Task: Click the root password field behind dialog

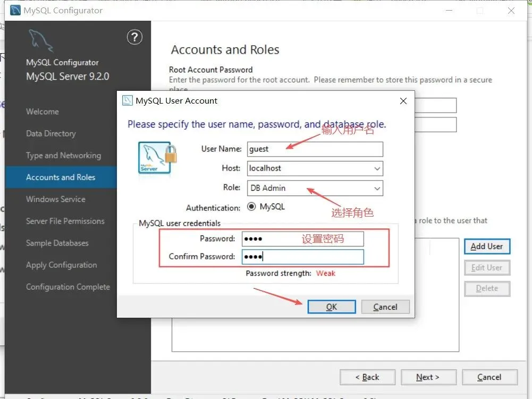Action: pos(436,105)
